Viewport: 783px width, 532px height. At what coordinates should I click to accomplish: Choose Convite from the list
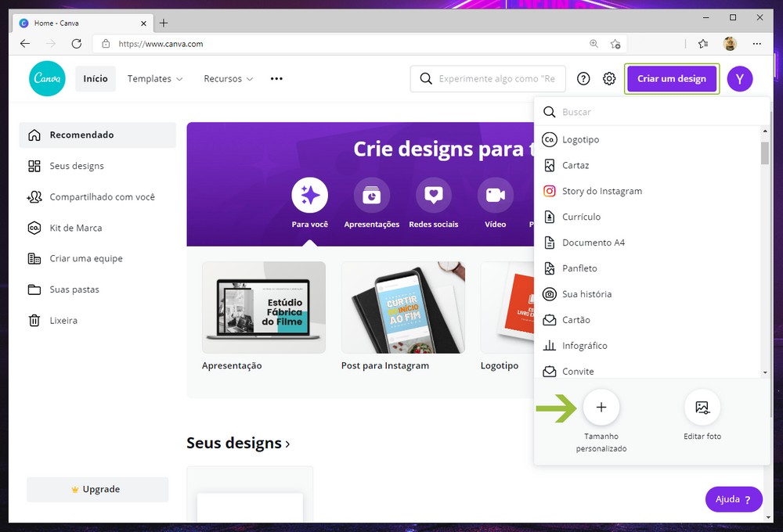[x=648, y=371]
